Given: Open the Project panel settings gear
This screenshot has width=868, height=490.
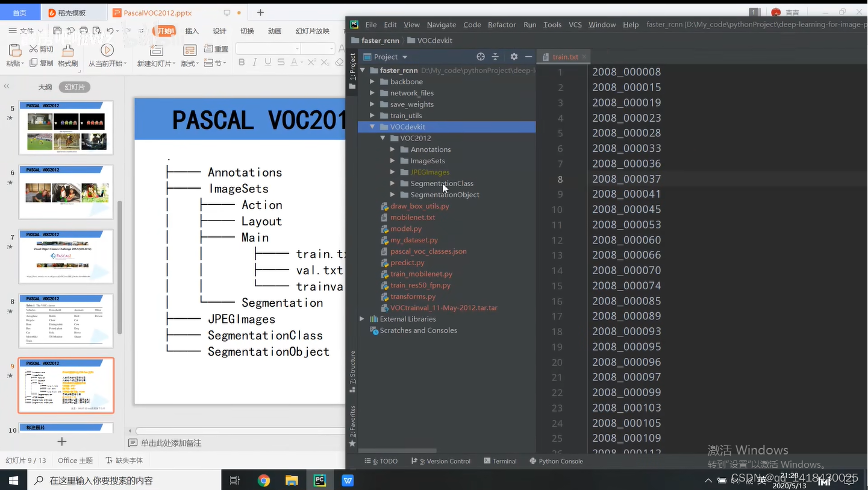Looking at the screenshot, I should 514,57.
